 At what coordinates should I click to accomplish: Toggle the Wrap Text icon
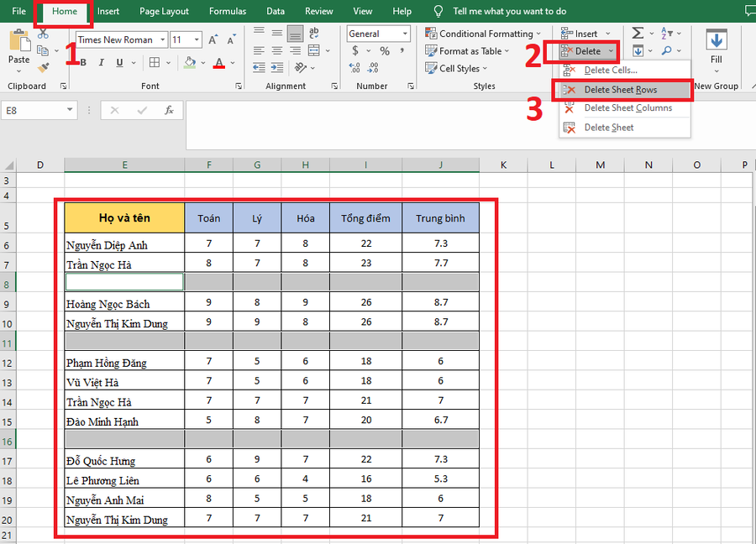pyautogui.click(x=314, y=32)
